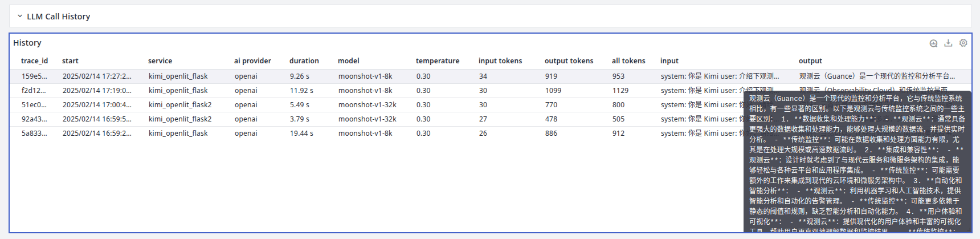
Task: Click duration value 5.49 s
Action: pyautogui.click(x=300, y=105)
